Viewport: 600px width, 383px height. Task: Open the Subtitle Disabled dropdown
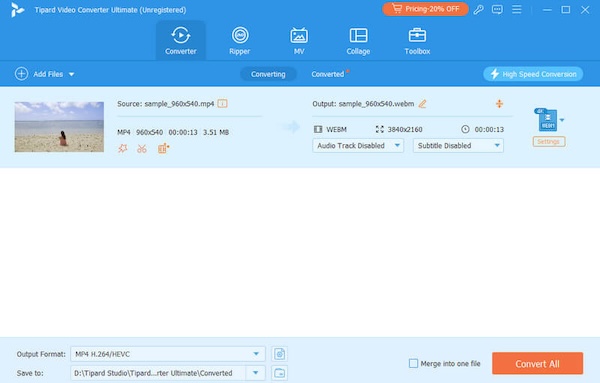[x=458, y=146]
